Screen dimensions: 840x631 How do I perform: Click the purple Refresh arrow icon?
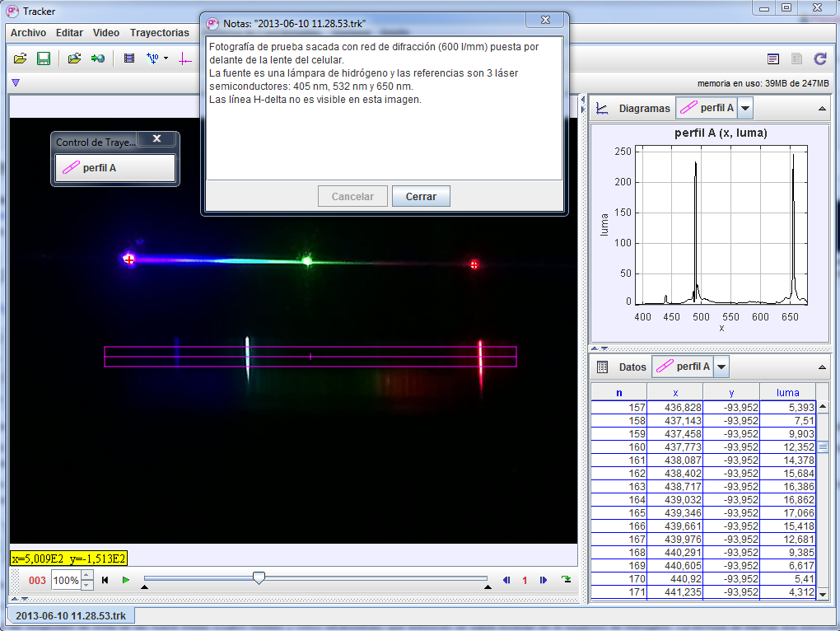point(819,58)
